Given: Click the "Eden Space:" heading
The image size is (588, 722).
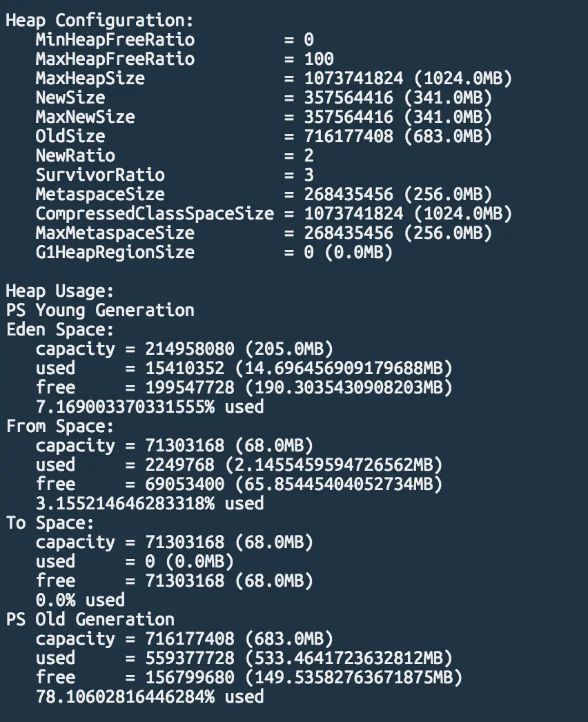Looking at the screenshot, I should 60,329.
